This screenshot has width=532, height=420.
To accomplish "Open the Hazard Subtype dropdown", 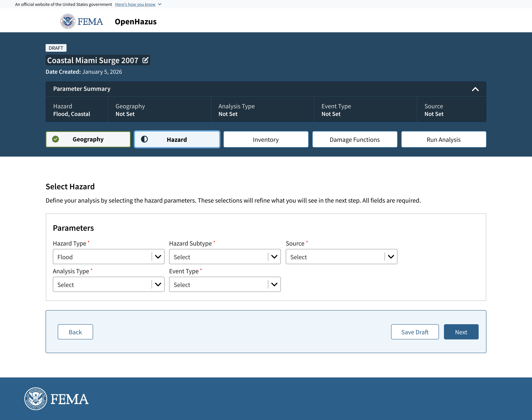I will click(225, 257).
